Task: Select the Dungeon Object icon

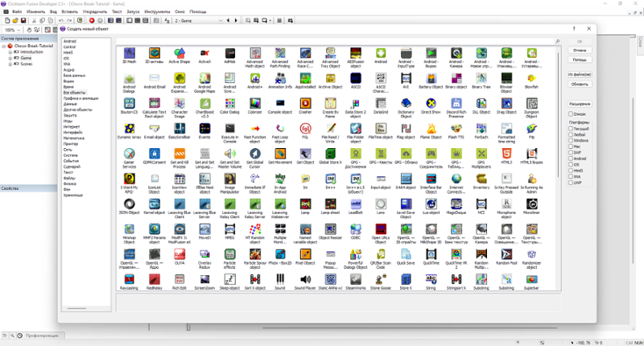Action: (x=531, y=103)
